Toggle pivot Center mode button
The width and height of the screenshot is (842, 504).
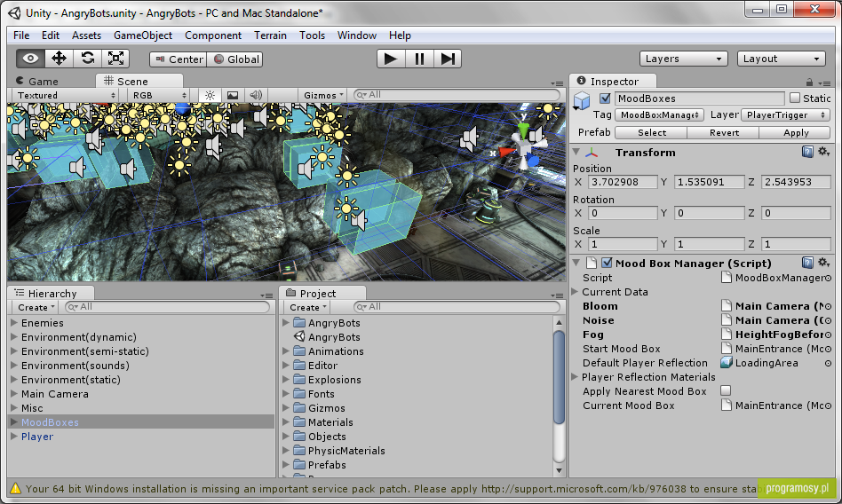(x=179, y=59)
